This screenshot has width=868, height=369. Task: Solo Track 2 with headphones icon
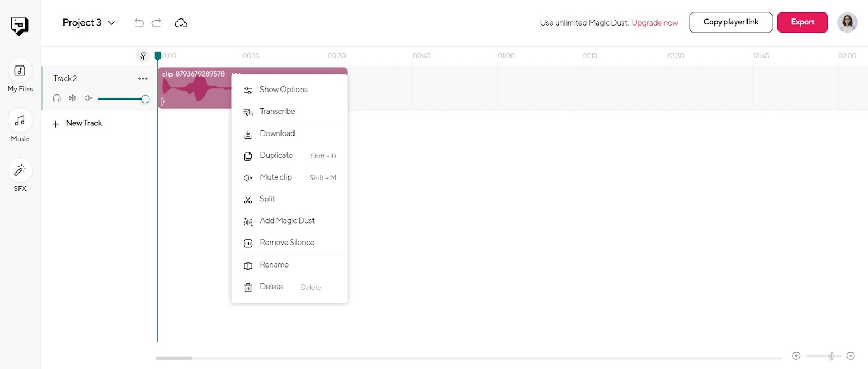click(56, 98)
